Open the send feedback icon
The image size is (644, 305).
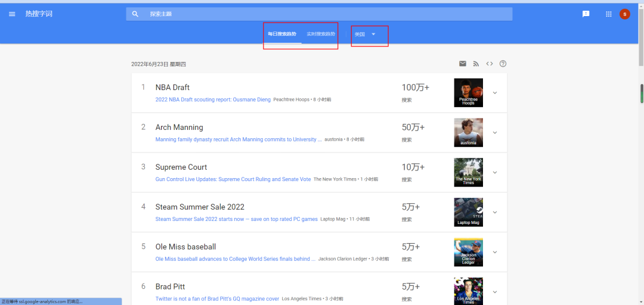pyautogui.click(x=586, y=14)
